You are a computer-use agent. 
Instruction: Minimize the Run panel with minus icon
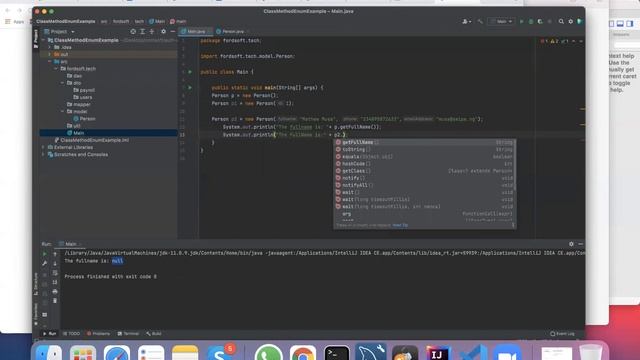tap(580, 244)
